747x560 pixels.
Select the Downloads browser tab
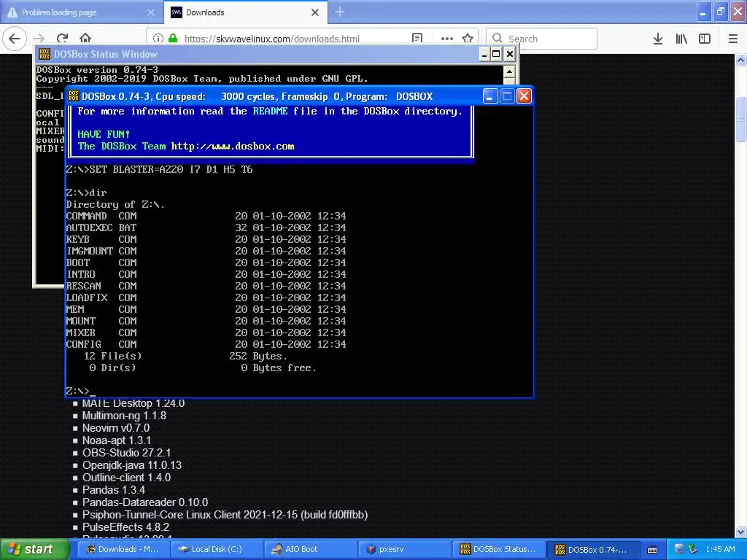245,12
